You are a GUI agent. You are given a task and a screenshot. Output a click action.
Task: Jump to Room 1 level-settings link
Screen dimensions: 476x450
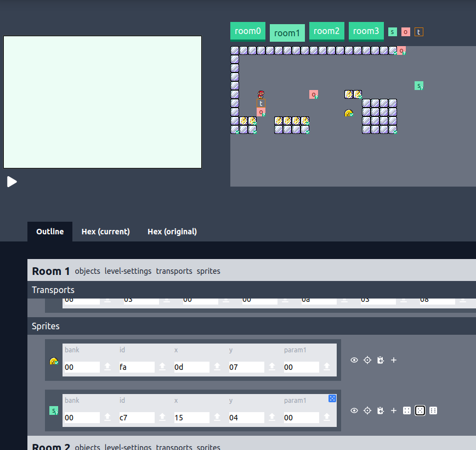click(x=128, y=271)
